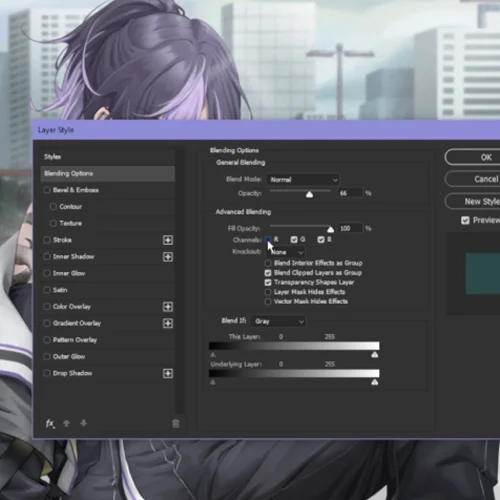Screen dimensions: 500x500
Task: Click plus icon beside Color Overlay
Action: pyautogui.click(x=168, y=307)
